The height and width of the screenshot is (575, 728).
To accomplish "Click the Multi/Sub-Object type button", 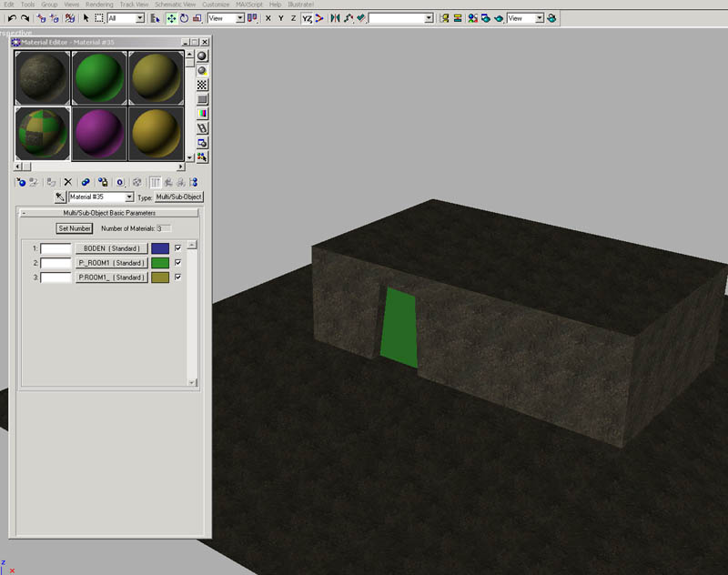I will (x=178, y=197).
